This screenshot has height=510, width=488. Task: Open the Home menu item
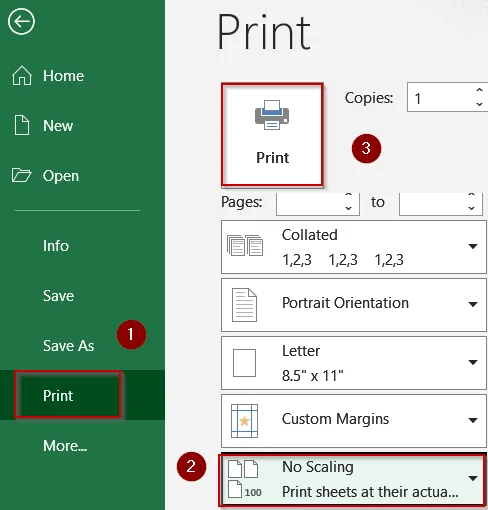[x=63, y=76]
